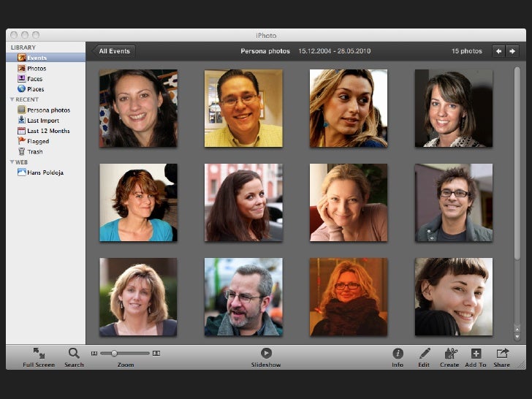The width and height of the screenshot is (532, 399).
Task: Open Edit mode with pencil icon
Action: (424, 357)
